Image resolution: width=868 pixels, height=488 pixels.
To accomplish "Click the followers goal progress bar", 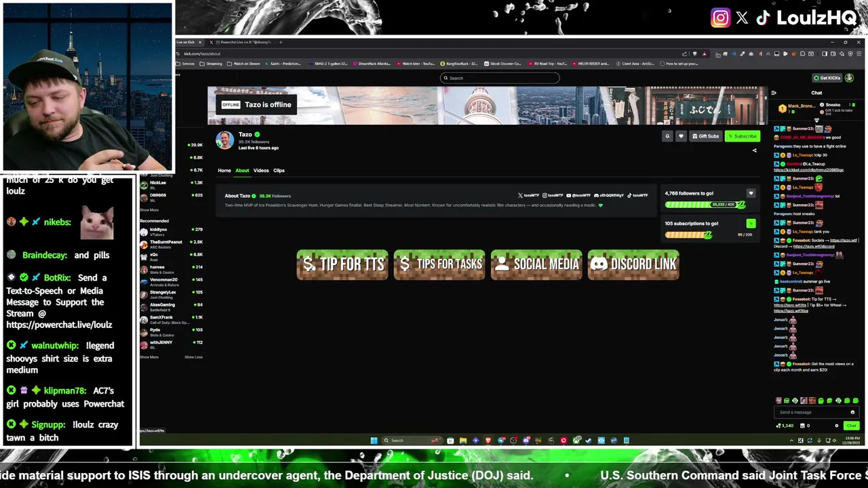I will [705, 205].
